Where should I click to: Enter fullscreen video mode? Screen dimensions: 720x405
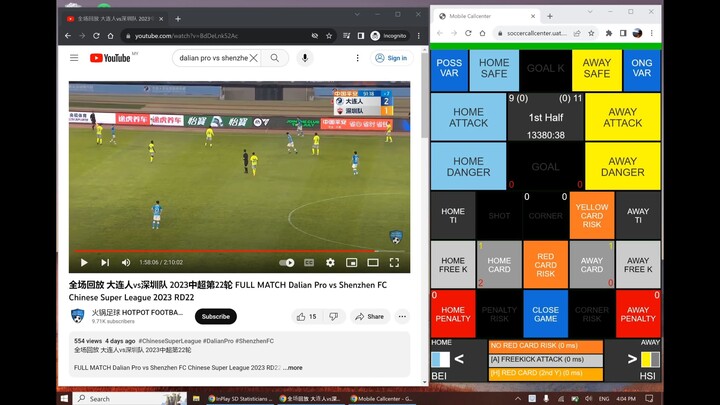point(394,263)
